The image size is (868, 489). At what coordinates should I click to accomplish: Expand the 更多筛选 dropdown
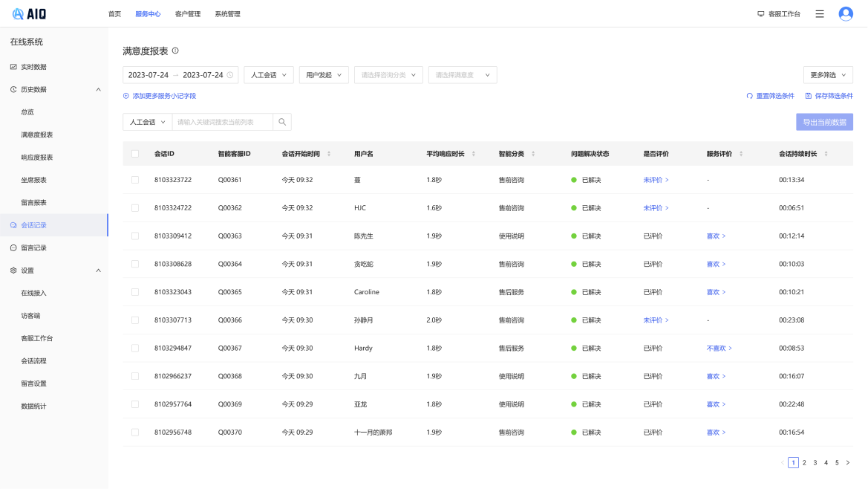pyautogui.click(x=828, y=75)
